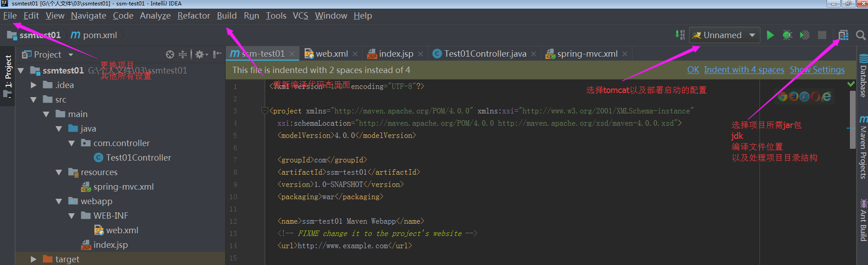This screenshot has height=265, width=868.
Task: Click the green inspection checkmark indicator
Action: [851, 84]
